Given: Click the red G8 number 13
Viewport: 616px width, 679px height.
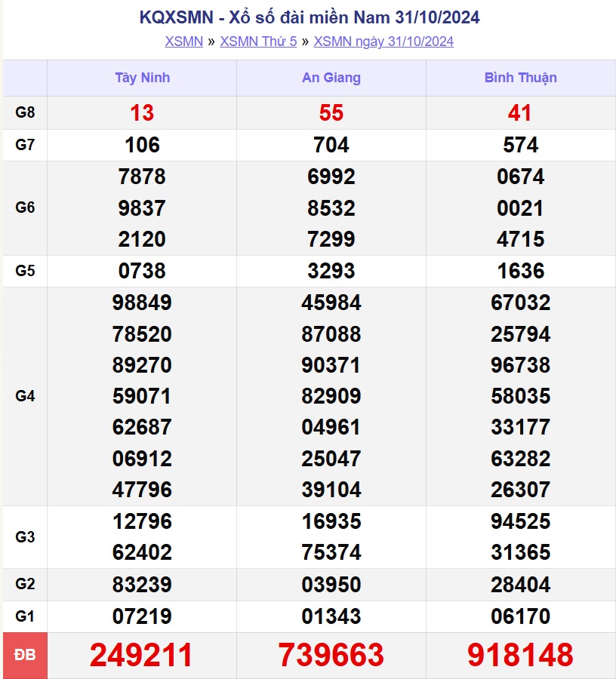Looking at the screenshot, I should point(142,113).
